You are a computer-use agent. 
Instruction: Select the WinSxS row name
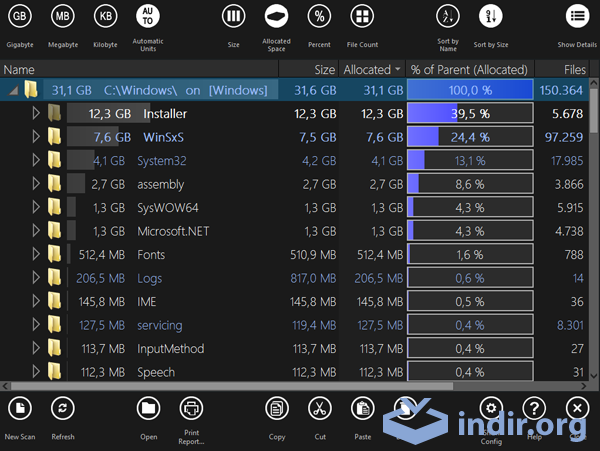tap(163, 137)
